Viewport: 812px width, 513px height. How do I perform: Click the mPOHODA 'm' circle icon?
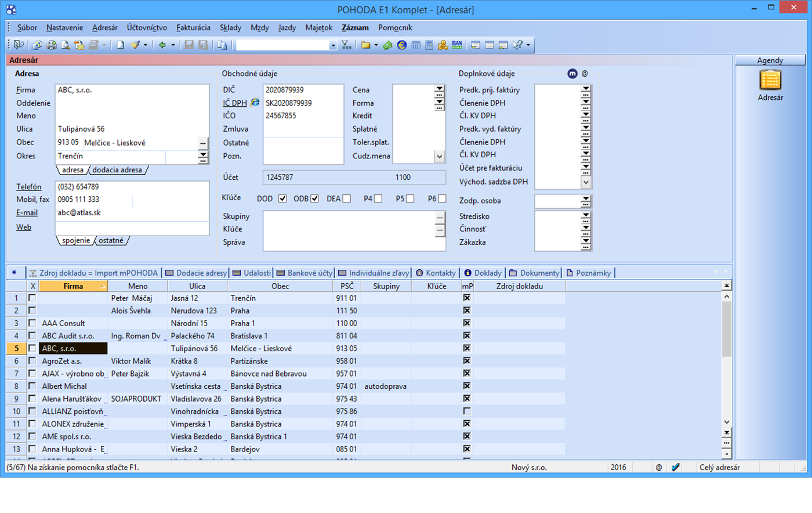pyautogui.click(x=572, y=74)
